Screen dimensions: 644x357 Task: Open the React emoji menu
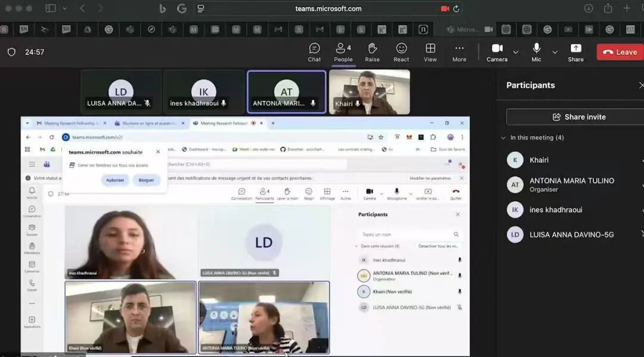click(x=401, y=52)
